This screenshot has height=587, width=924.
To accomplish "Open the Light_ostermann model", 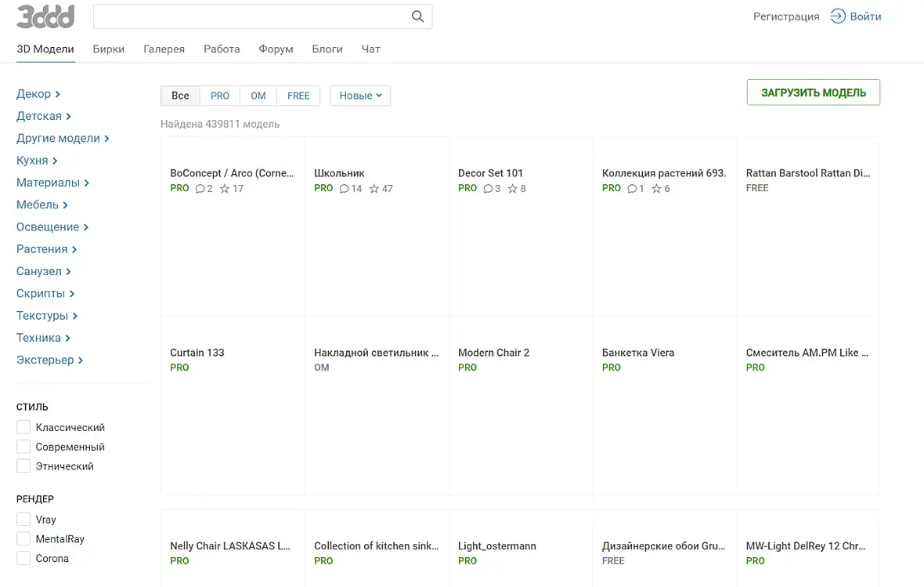I will pos(496,546).
